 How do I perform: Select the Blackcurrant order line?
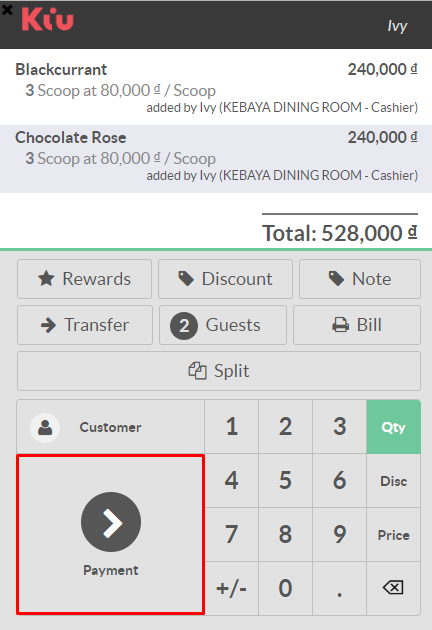[216, 87]
